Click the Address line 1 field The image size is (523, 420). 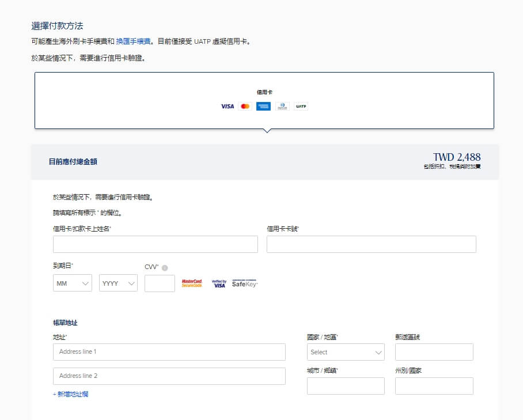[169, 352]
